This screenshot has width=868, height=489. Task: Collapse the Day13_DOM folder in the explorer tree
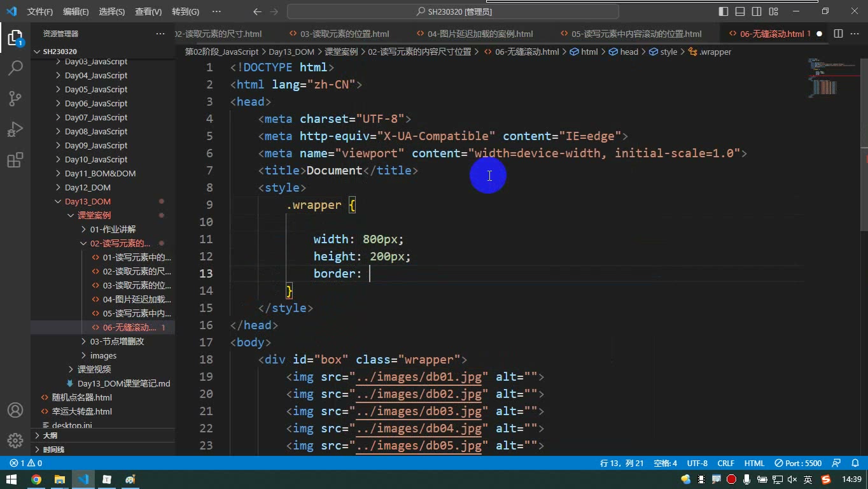(102, 201)
